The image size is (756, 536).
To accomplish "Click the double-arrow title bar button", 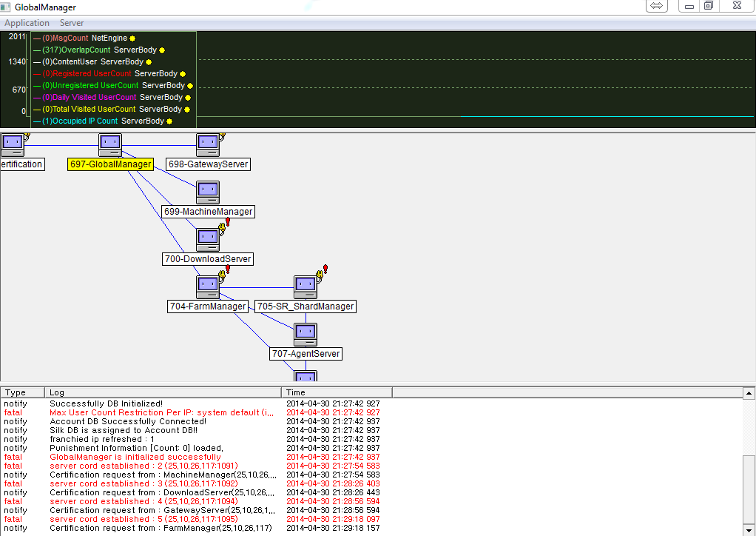I will [656, 6].
